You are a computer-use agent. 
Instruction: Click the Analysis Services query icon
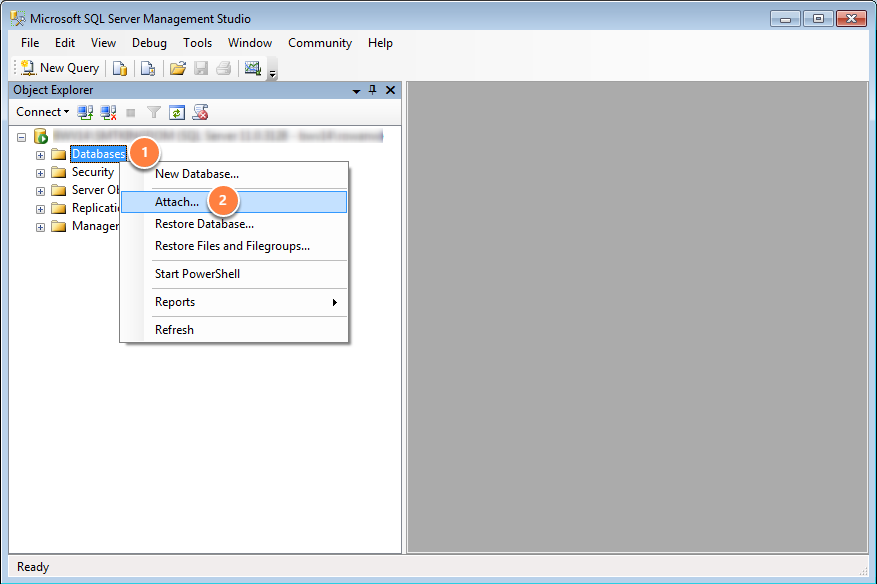point(148,68)
